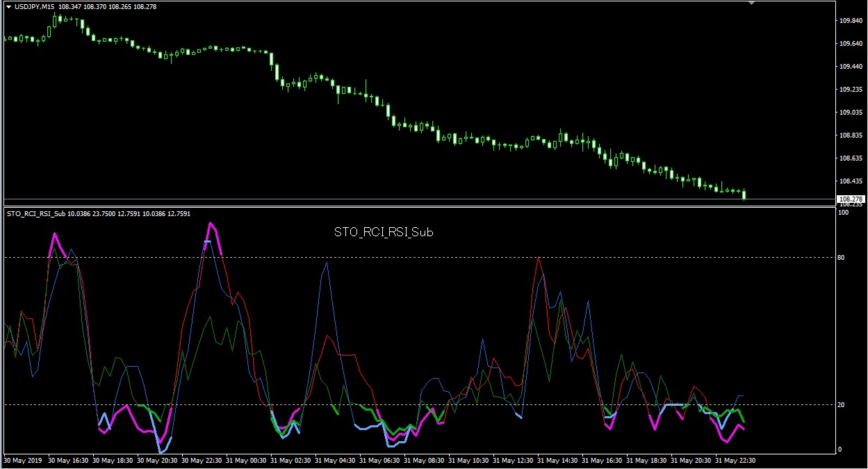Click the 31 May 10:30 time label
The height and width of the screenshot is (469, 868).
tap(469, 460)
